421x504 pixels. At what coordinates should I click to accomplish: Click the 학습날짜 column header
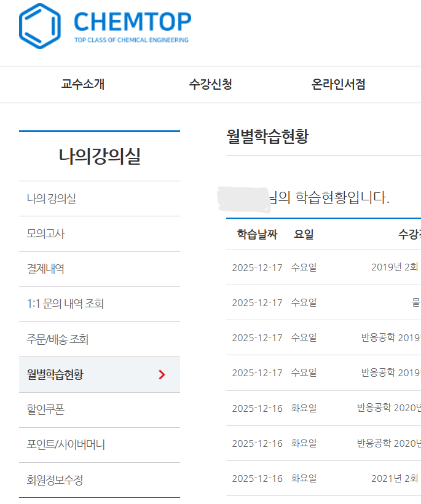click(x=257, y=234)
